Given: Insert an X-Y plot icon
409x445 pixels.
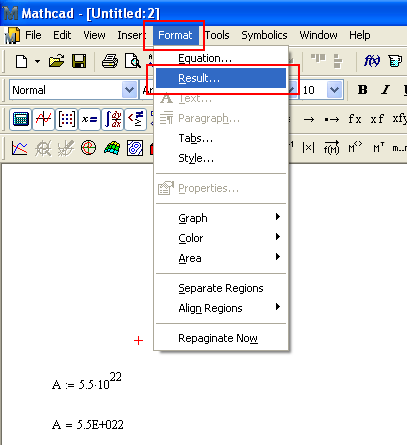Looking at the screenshot, I should [20, 148].
